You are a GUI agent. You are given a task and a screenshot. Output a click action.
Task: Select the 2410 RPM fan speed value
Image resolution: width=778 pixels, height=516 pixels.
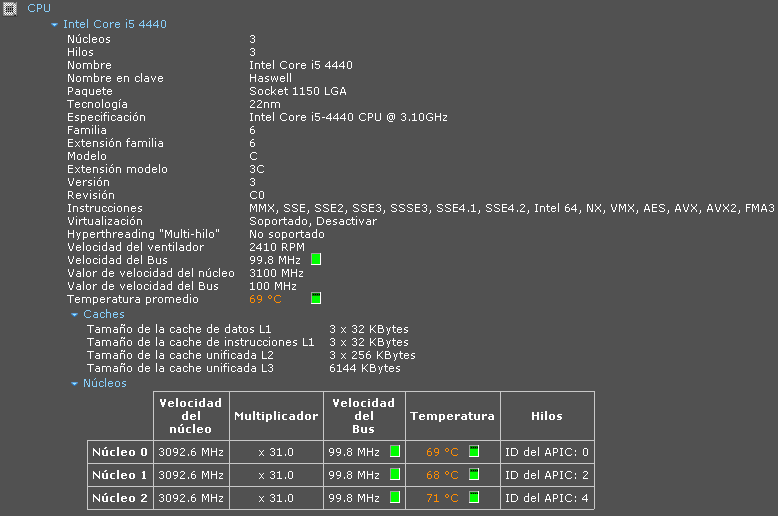pyautogui.click(x=277, y=247)
